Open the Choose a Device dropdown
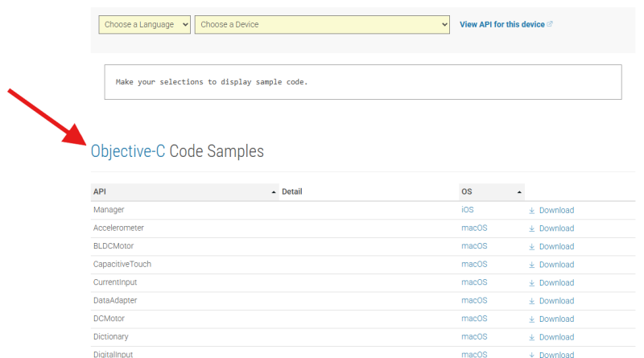 (322, 25)
